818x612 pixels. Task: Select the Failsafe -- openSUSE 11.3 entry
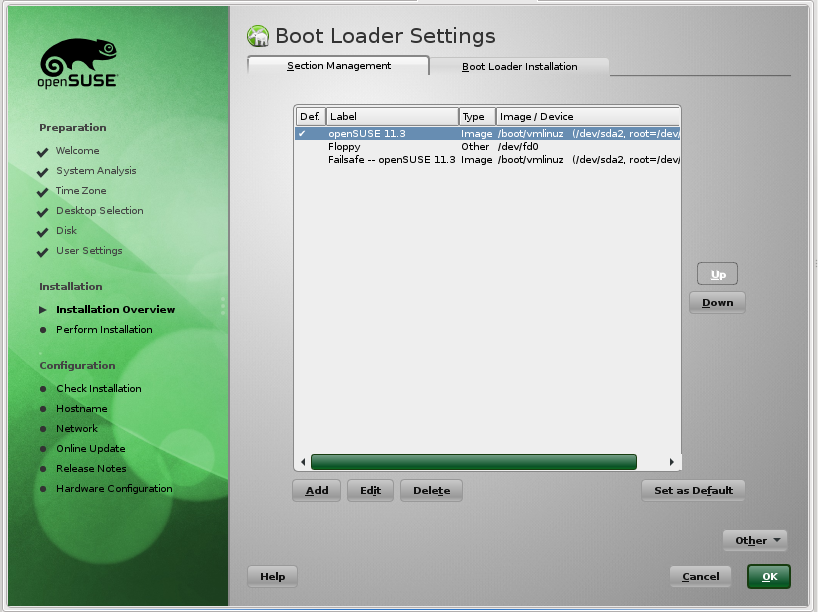[487, 160]
